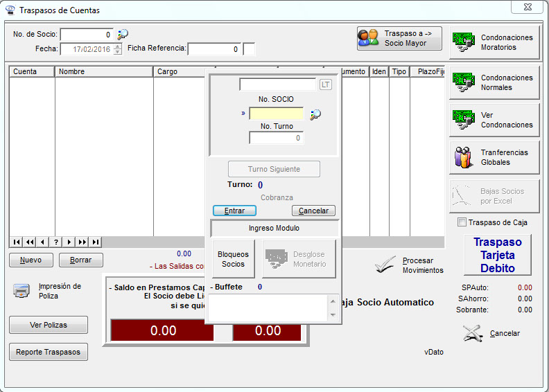The image size is (549, 392).
Task: Click the Impresión de Poliza printer icon
Action: (21, 291)
